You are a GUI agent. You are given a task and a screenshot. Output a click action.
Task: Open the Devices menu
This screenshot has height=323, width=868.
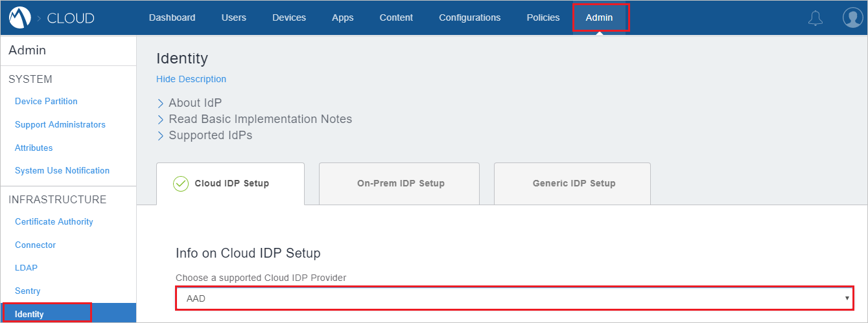click(x=289, y=17)
